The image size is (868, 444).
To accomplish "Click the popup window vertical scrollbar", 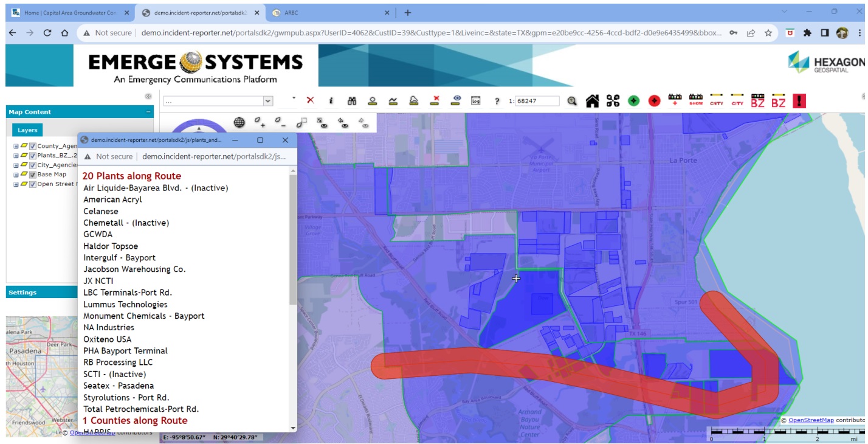I will tap(293, 240).
